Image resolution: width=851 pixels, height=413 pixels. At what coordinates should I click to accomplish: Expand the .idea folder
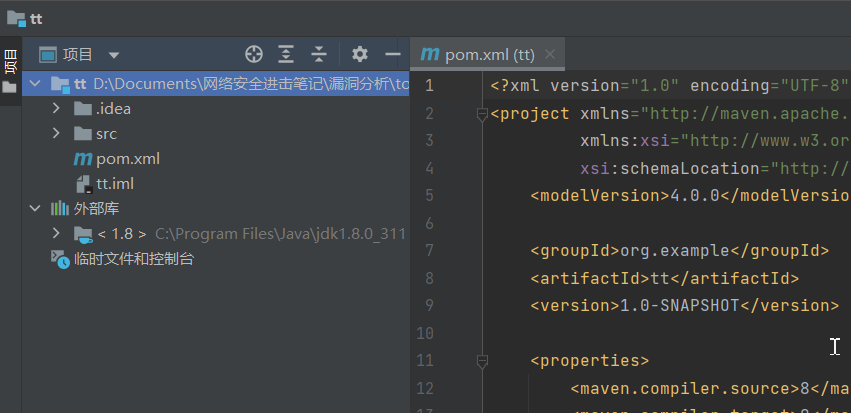pos(56,109)
